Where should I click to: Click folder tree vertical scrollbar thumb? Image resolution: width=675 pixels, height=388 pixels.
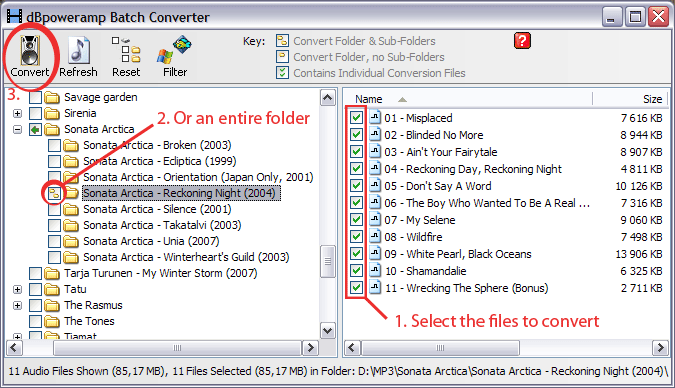coord(328,261)
